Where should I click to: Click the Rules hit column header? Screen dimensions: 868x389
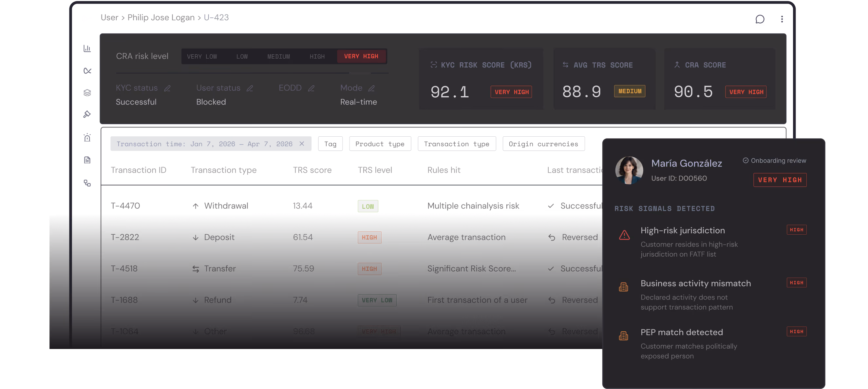(444, 170)
